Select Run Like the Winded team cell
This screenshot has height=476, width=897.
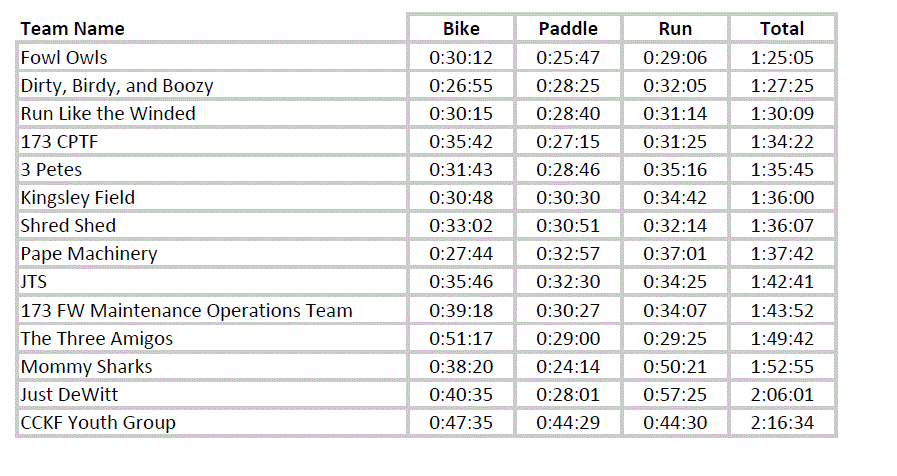(108, 113)
